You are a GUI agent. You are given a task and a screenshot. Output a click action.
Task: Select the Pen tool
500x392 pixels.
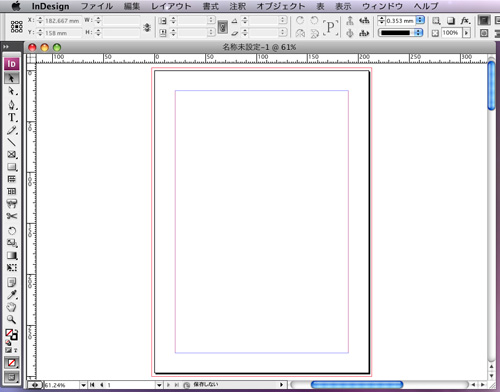coord(11,104)
